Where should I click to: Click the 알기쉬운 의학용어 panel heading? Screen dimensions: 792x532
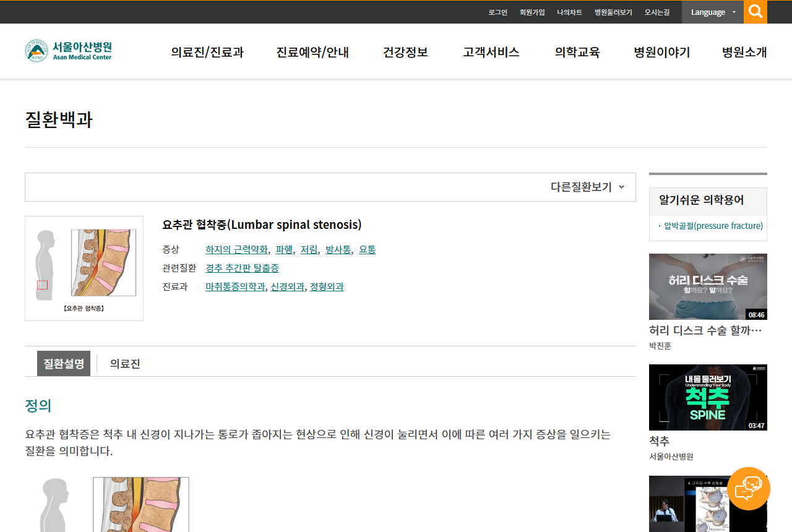point(702,200)
